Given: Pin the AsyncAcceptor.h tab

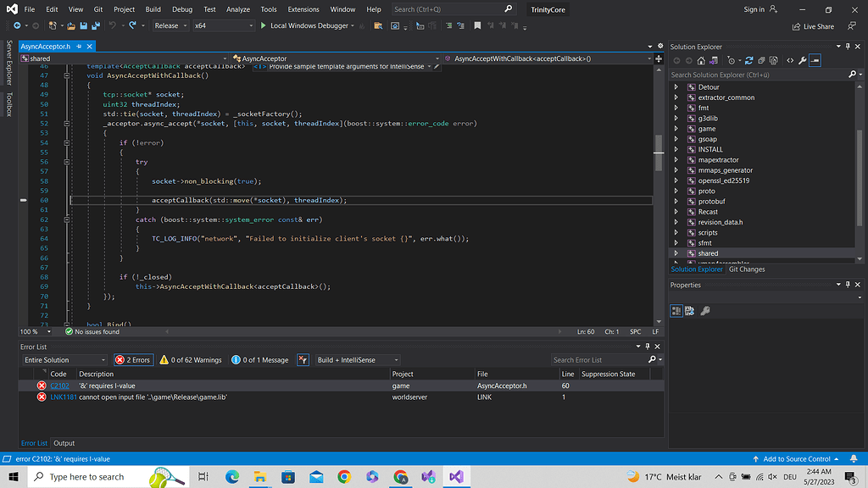Looking at the screenshot, I should (x=79, y=47).
